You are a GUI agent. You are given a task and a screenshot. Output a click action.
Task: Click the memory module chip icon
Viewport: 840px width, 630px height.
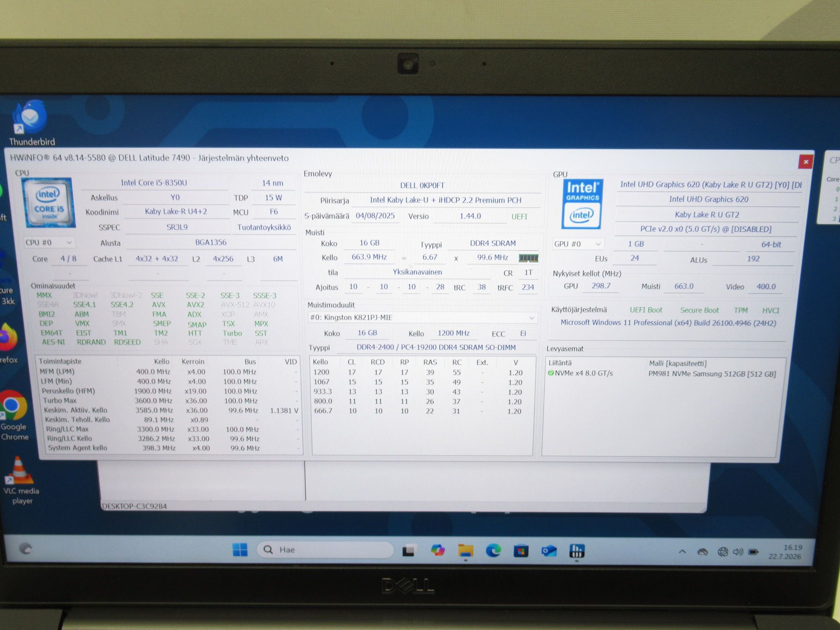[x=528, y=258]
